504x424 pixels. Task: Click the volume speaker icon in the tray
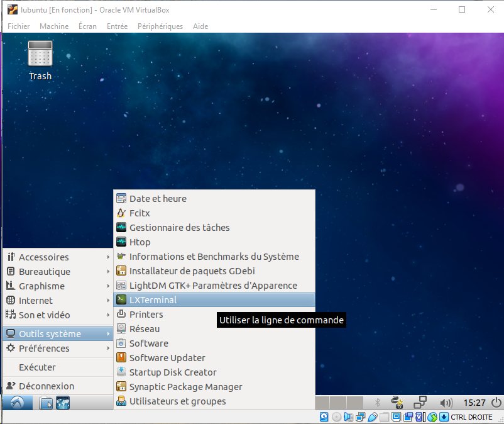pyautogui.click(x=446, y=403)
